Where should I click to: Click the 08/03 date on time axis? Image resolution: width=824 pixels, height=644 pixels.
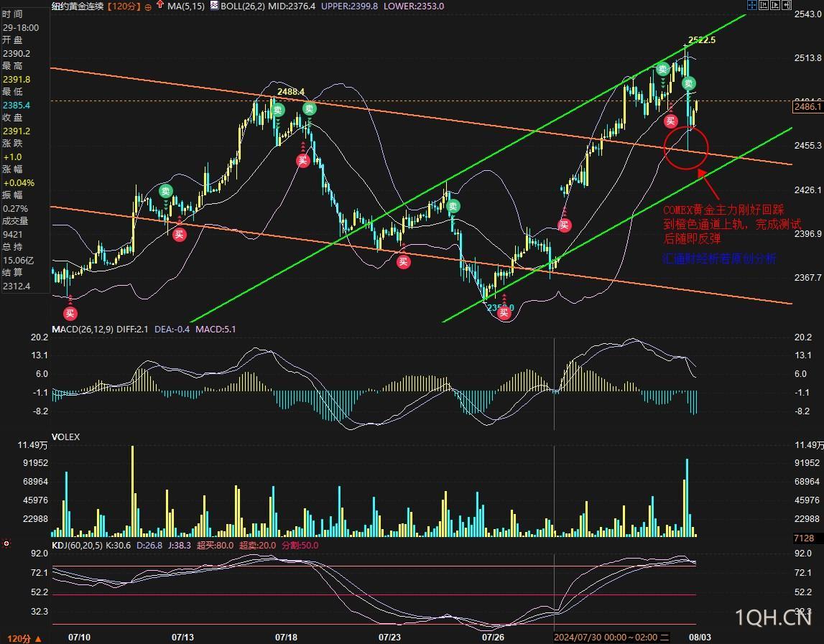tap(700, 637)
